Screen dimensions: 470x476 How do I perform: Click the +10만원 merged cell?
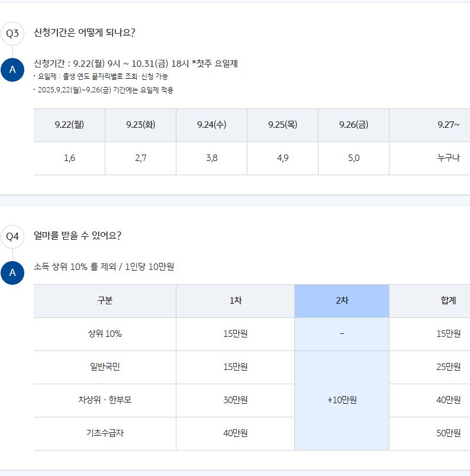click(342, 400)
